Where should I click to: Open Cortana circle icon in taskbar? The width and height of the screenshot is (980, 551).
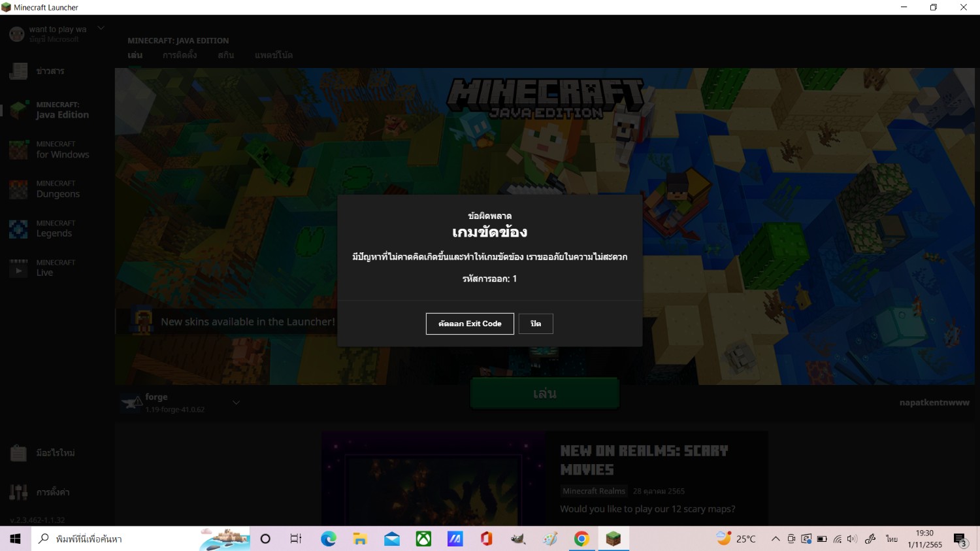point(265,539)
